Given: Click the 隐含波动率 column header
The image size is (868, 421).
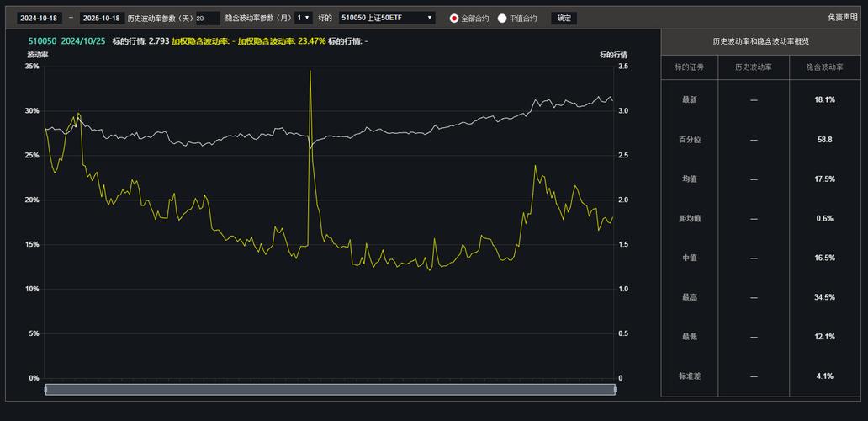Looking at the screenshot, I should tap(824, 67).
